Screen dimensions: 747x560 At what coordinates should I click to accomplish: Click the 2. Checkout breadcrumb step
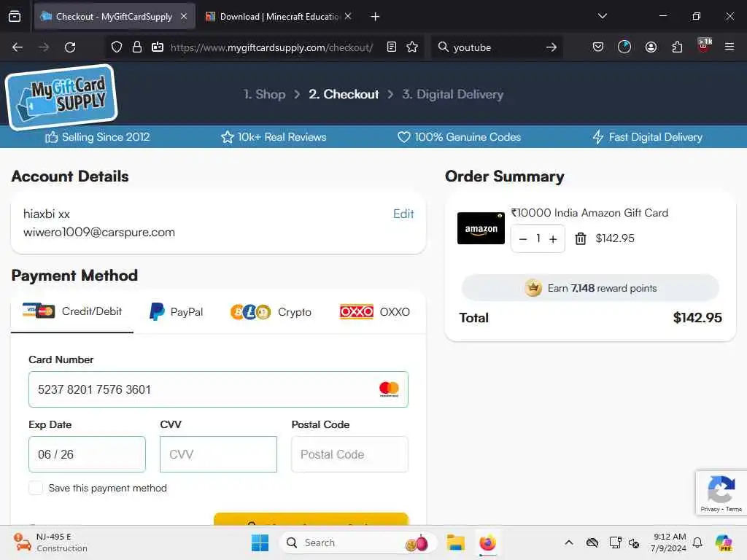[x=344, y=94]
